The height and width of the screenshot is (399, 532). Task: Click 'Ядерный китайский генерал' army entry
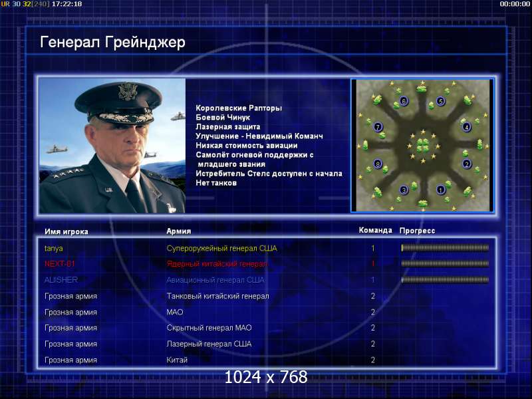217,264
